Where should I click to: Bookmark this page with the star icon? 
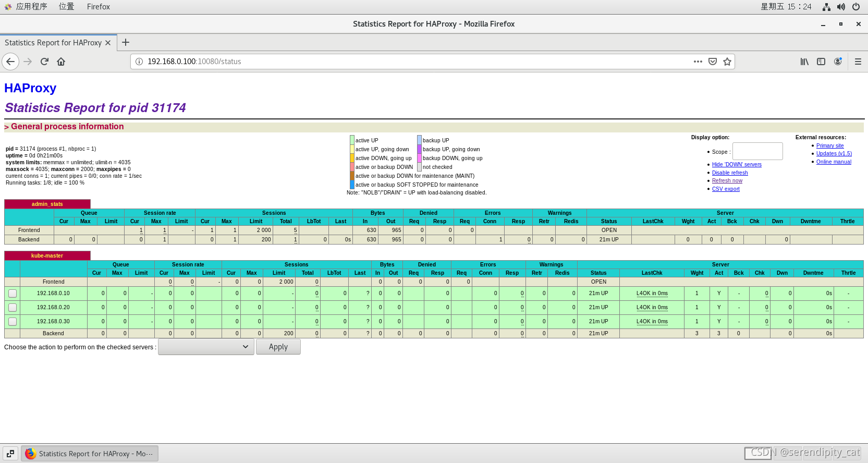pos(727,62)
